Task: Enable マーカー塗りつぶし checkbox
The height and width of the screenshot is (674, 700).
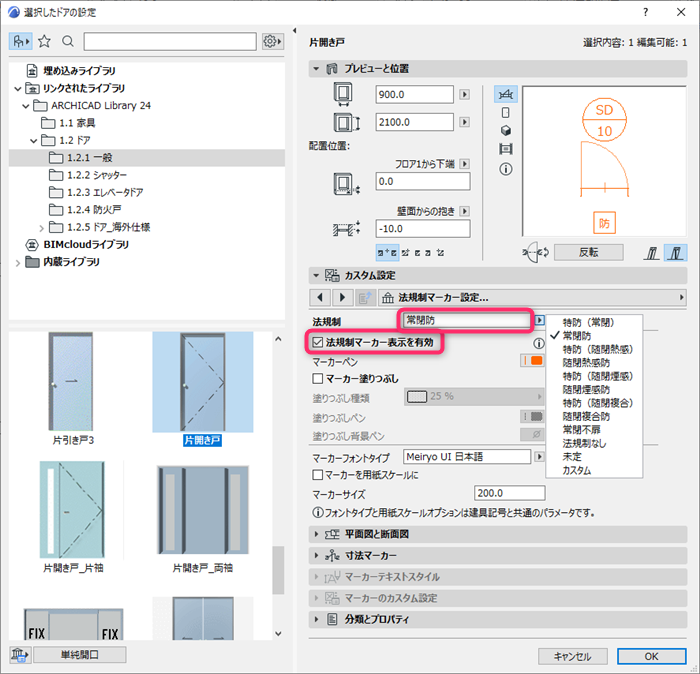Action: coord(317,379)
